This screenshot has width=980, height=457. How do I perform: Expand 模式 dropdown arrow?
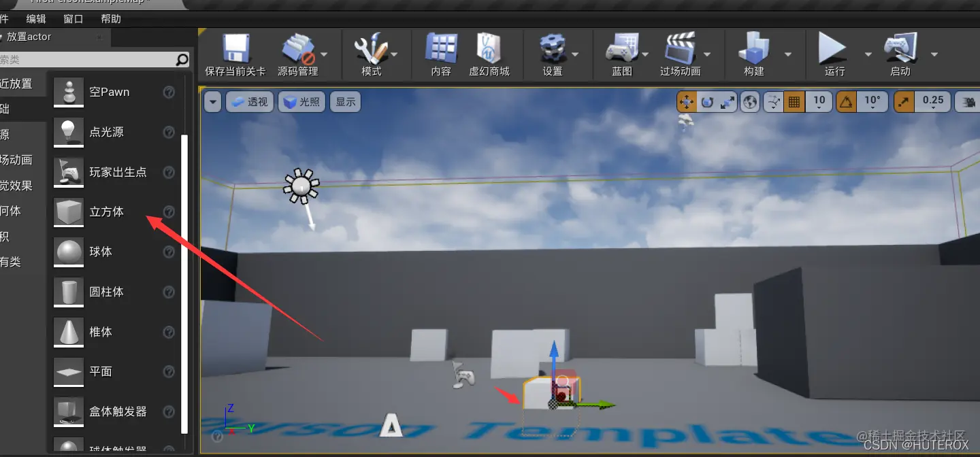(394, 54)
